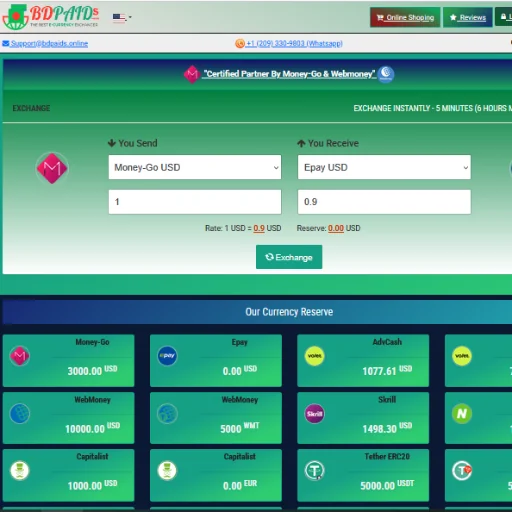Click the Support@bdpaids.online email link
This screenshot has width=512, height=512.
49,44
